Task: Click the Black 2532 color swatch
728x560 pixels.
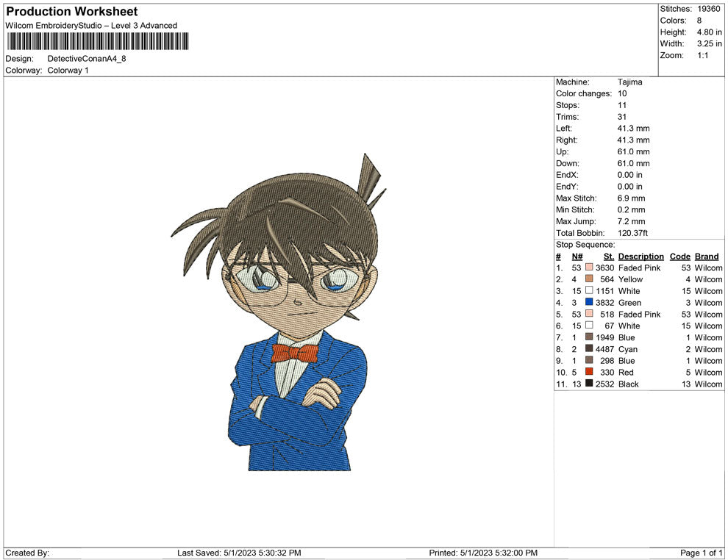Action: 589,383
